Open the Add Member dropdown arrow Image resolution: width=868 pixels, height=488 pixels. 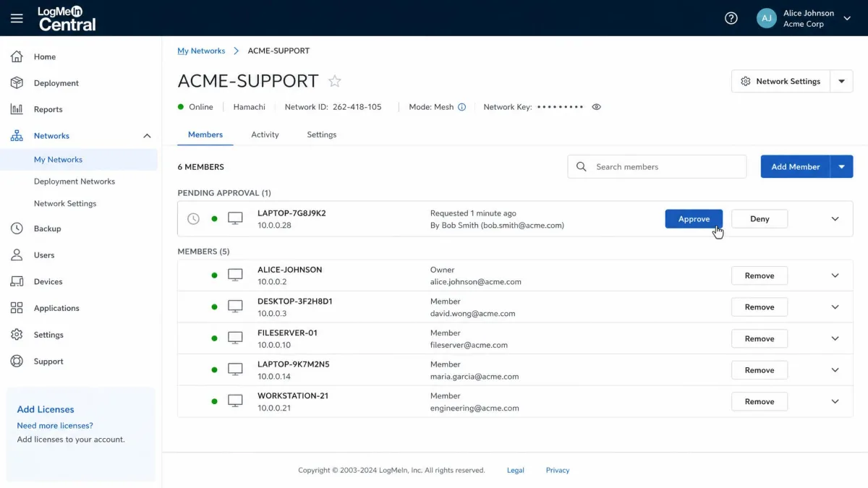coord(842,166)
